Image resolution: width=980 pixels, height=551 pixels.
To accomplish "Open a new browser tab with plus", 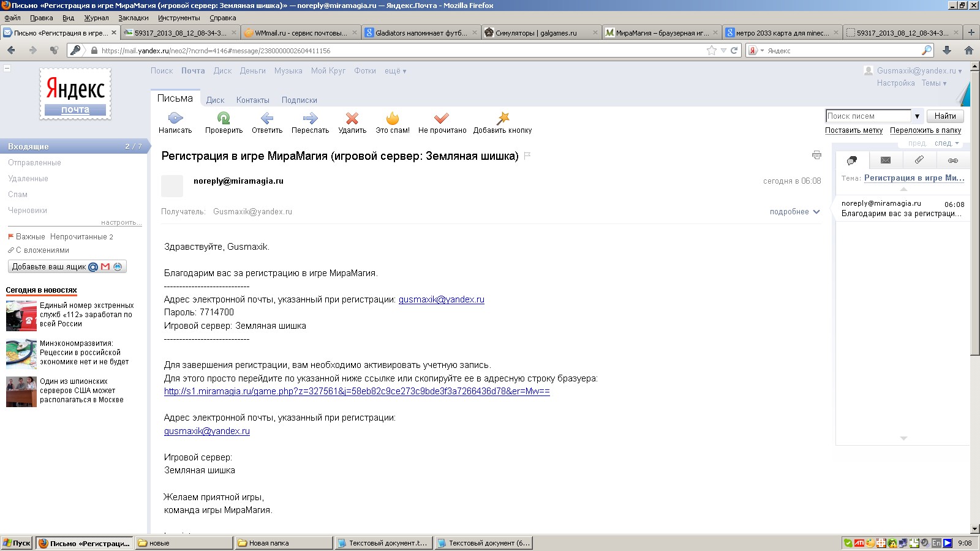I will [x=971, y=32].
